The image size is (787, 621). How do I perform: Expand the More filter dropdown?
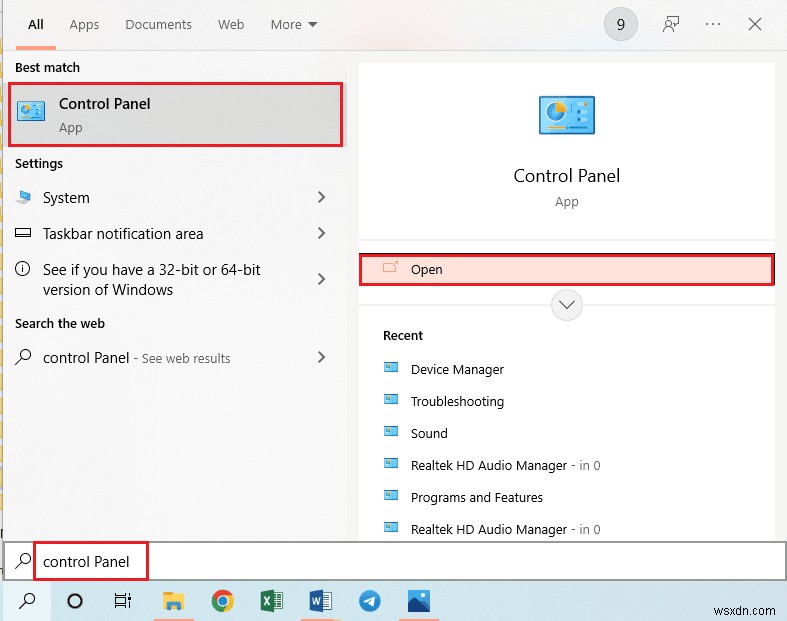[x=294, y=25]
